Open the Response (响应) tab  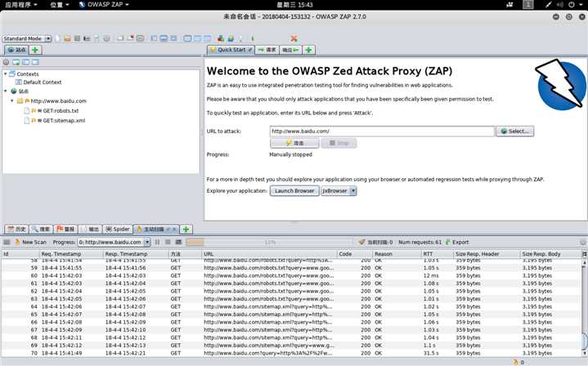pyautogui.click(x=290, y=50)
